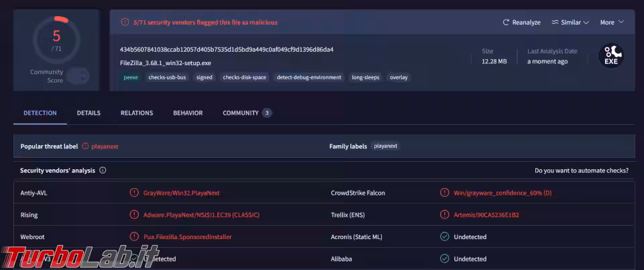Click the Win/grayware_confidence_60% (D) result
Image resolution: width=644 pixels, height=270 pixels.
point(502,193)
